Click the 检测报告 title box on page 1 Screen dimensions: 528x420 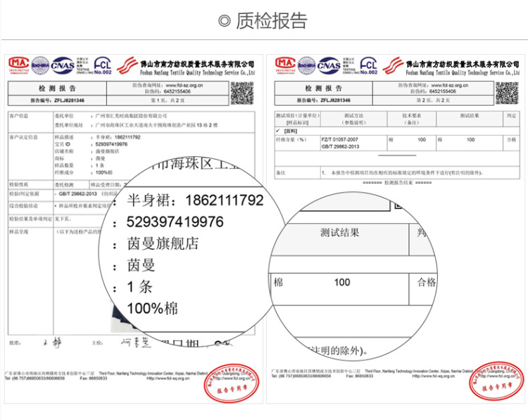[x=57, y=88]
